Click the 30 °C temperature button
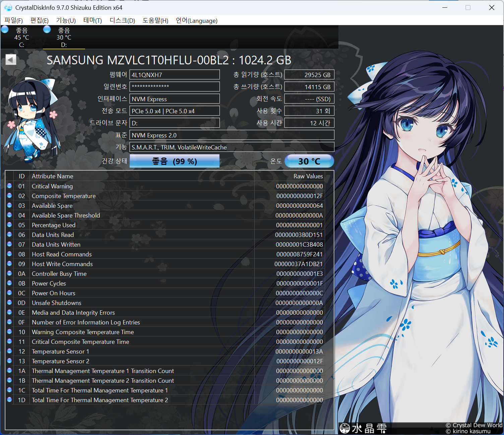This screenshot has width=504, height=435. pyautogui.click(x=309, y=161)
